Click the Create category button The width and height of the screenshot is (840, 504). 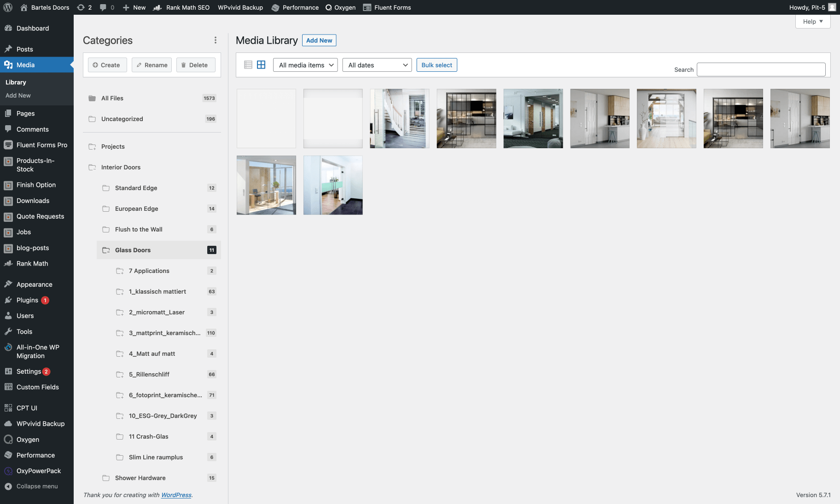point(107,65)
